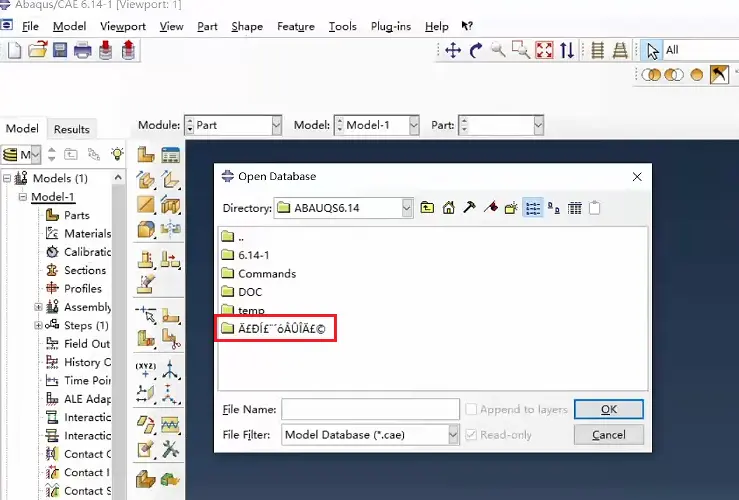Click the Save Model Database icon
This screenshot has height=500, width=739.
point(60,50)
